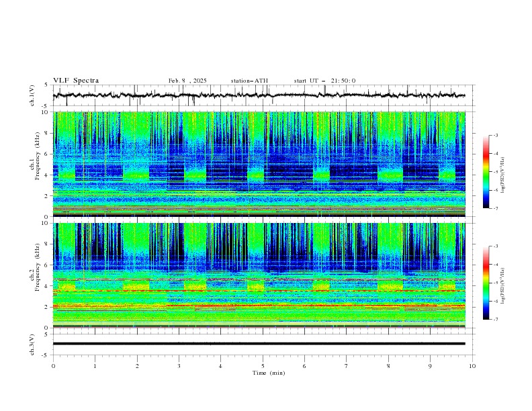The image size is (532, 411).
Task: Click time axis tick label "5"
Action: point(263,366)
